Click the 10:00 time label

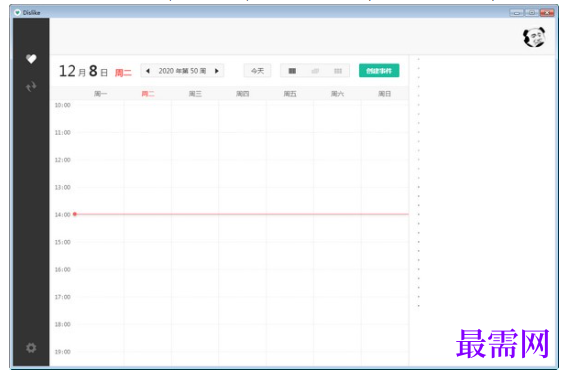pos(62,105)
